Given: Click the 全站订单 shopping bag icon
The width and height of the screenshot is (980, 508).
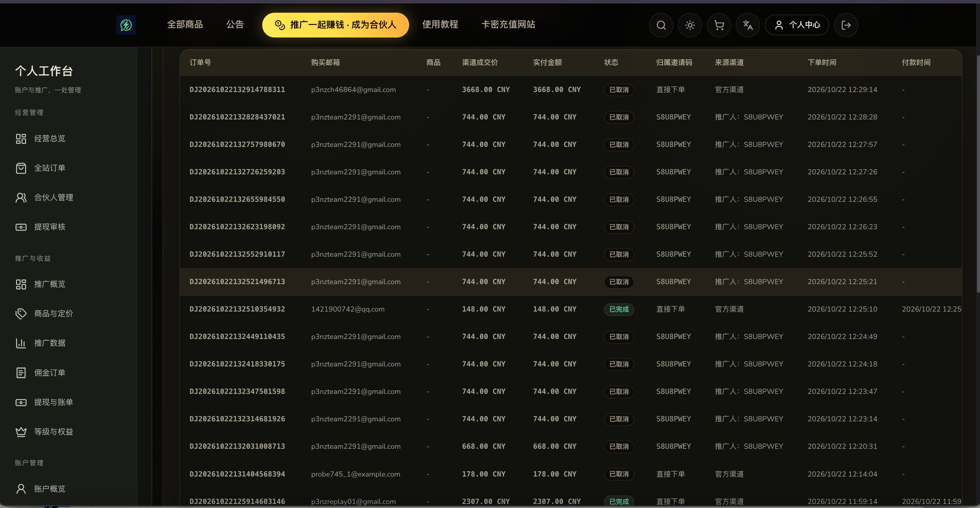Looking at the screenshot, I should 21,168.
